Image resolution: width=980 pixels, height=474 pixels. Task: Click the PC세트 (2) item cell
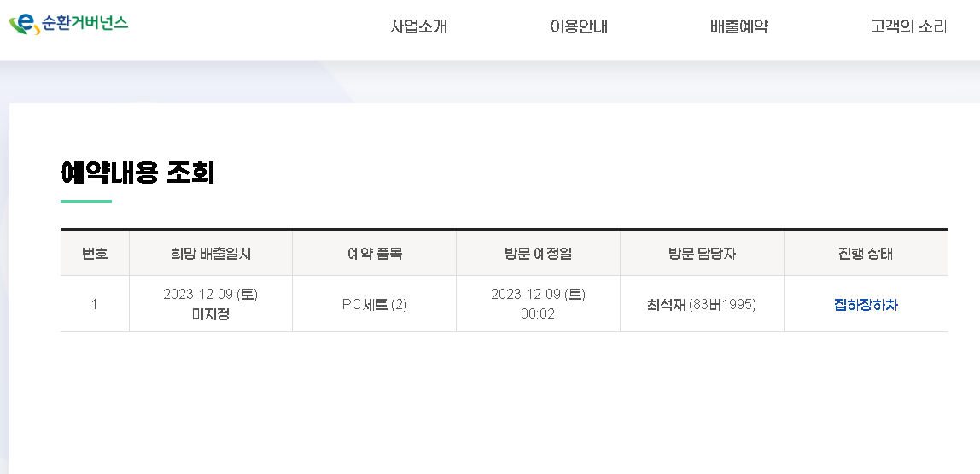[x=374, y=304]
